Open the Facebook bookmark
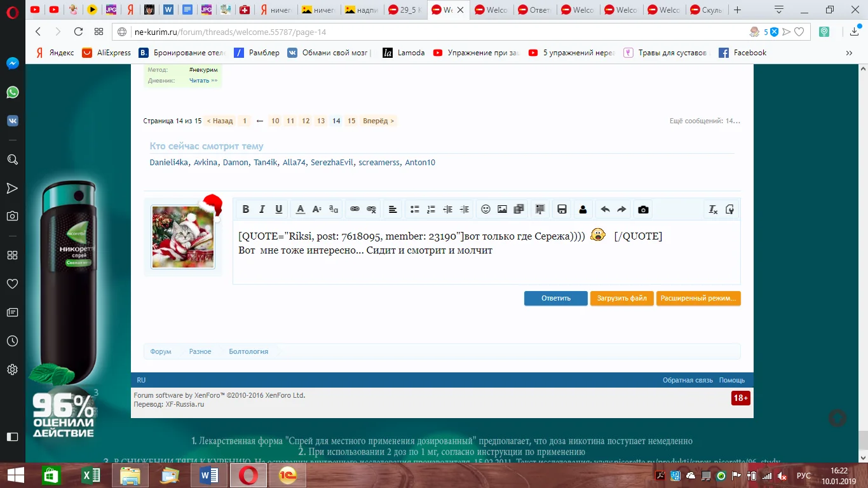Viewport: 868px width, 488px height. (x=743, y=53)
